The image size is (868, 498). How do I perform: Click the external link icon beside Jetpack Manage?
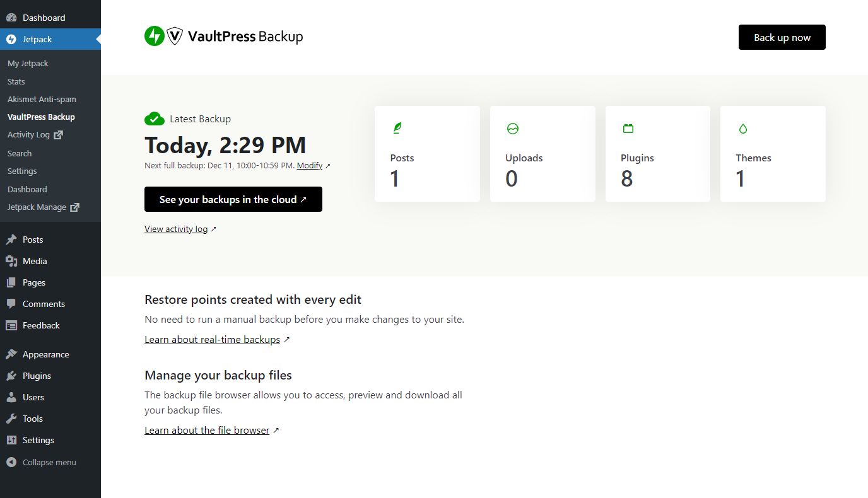tap(74, 207)
